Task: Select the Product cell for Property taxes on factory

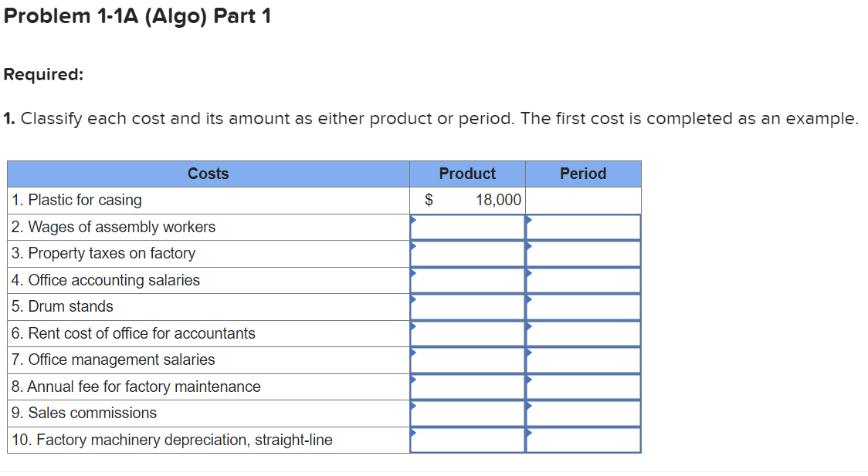Action: point(467,253)
